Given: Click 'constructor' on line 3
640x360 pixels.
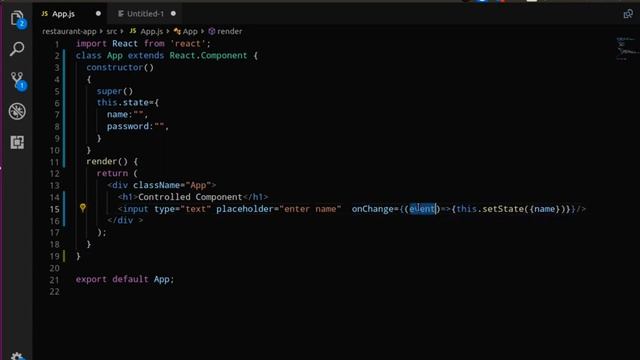Looking at the screenshot, I should click(x=115, y=67).
